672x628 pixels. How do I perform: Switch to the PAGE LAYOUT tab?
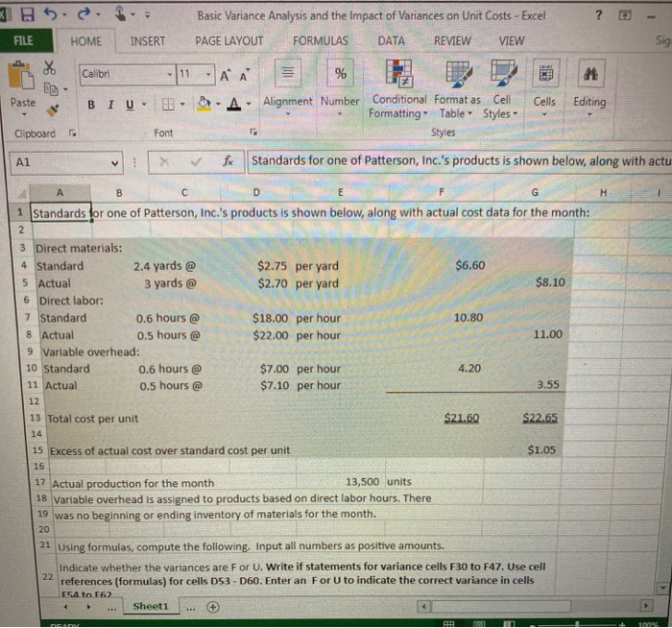[229, 41]
